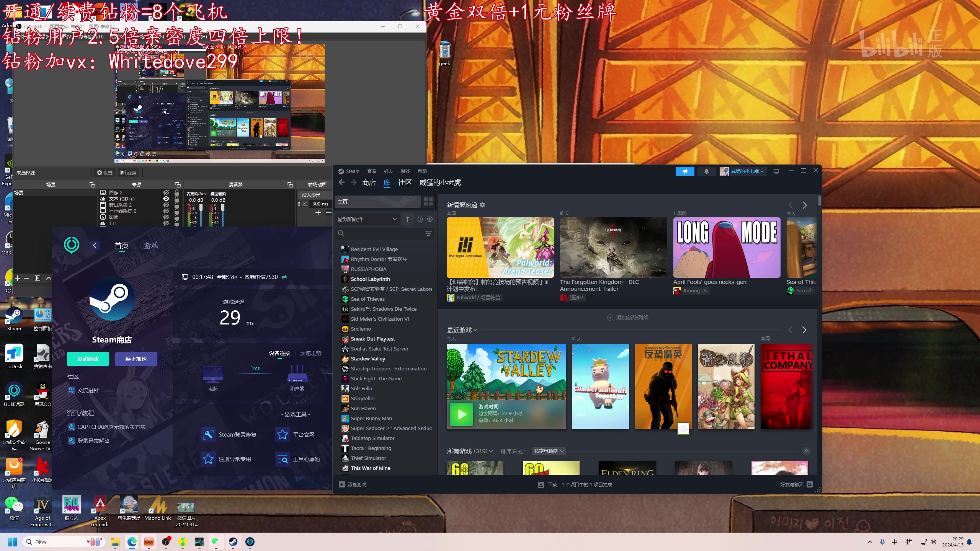Click the switch node arrows icon beside 香港电信7530
The image size is (980, 551).
[284, 277]
